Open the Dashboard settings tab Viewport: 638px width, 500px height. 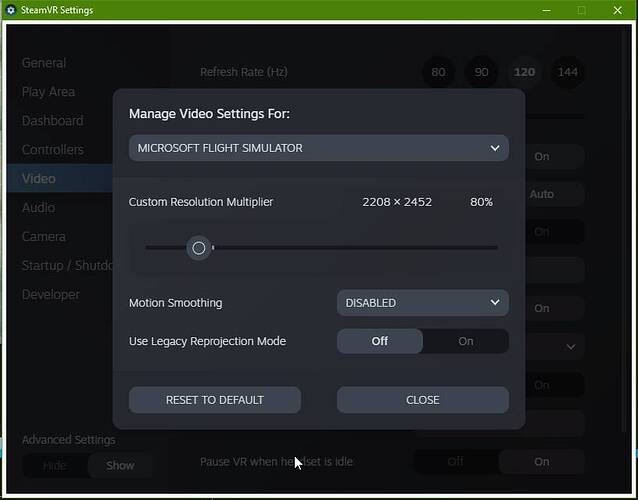click(52, 121)
